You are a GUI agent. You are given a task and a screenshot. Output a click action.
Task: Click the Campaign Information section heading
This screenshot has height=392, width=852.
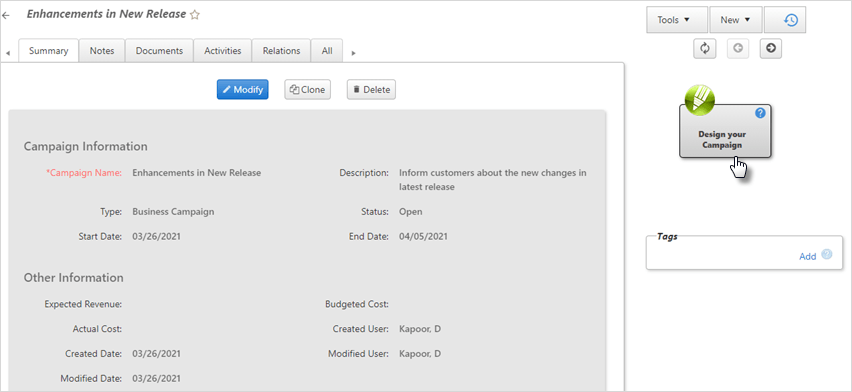click(x=85, y=146)
